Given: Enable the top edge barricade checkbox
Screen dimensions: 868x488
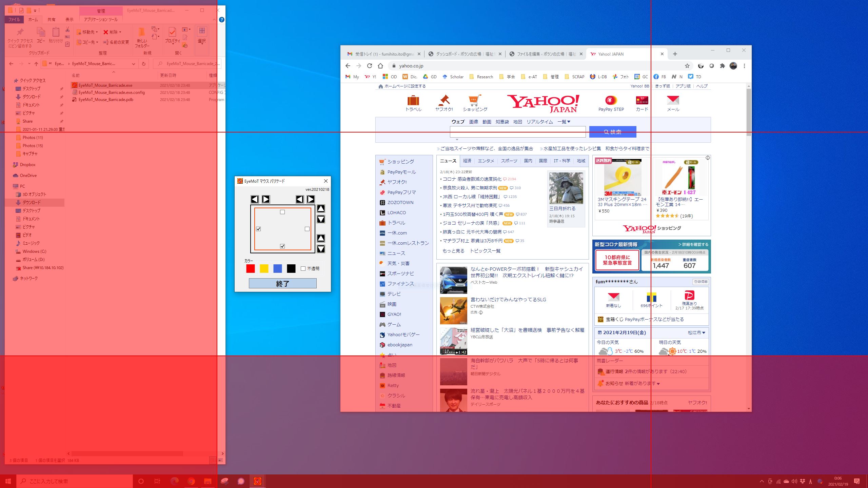Looking at the screenshot, I should point(282,212).
